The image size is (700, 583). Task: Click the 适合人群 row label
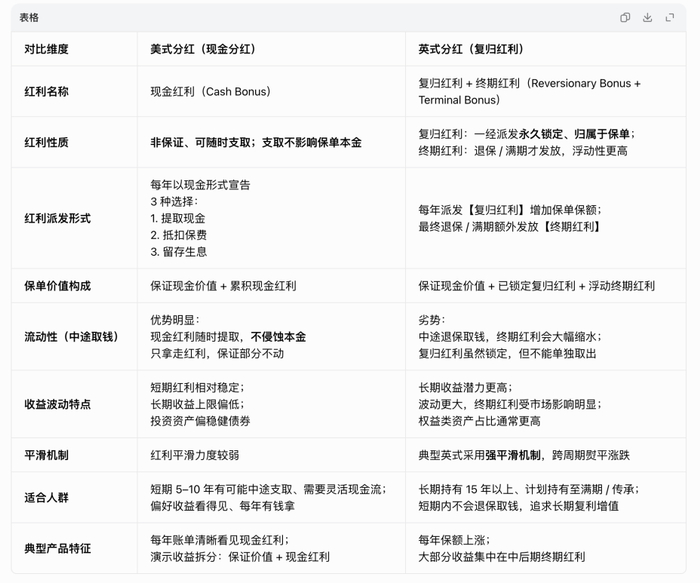click(46, 497)
